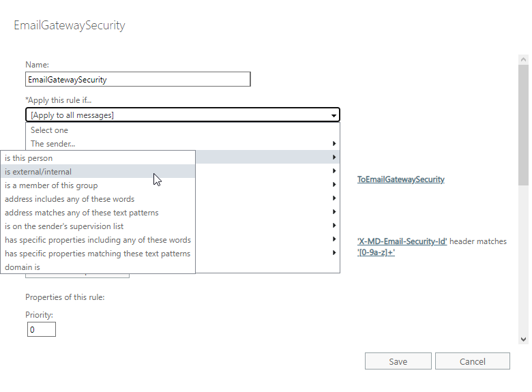Open the '[0-9a-z]+' pattern link

(376, 252)
